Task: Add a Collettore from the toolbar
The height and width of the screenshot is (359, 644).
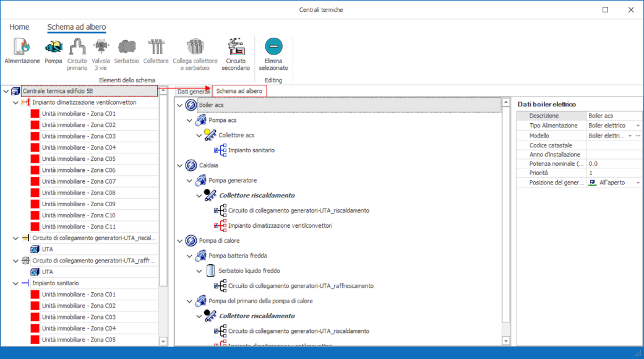Action: tap(155, 47)
